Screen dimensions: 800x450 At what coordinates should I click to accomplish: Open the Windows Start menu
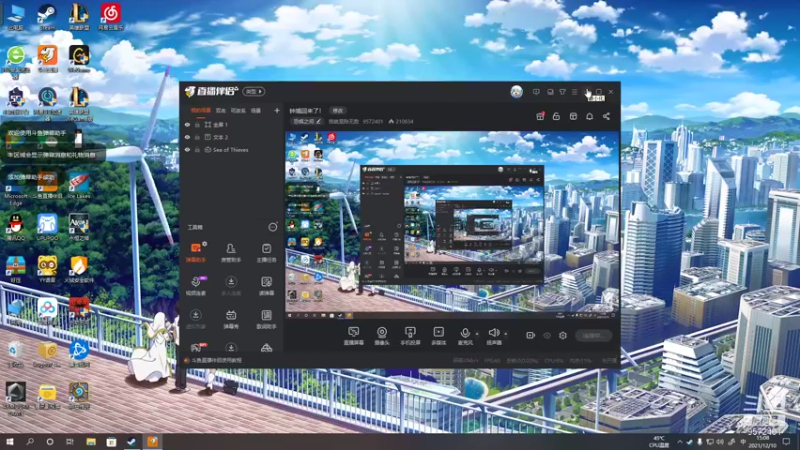[x=9, y=441]
